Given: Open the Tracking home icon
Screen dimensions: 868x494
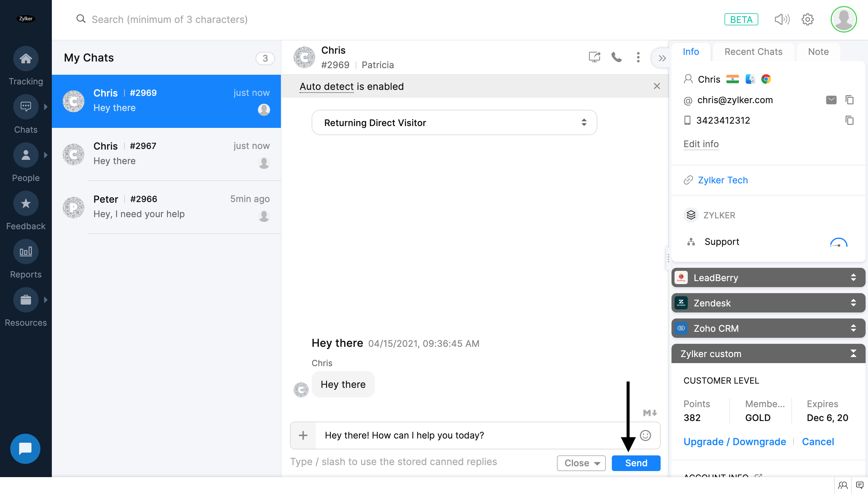Looking at the screenshot, I should pyautogui.click(x=26, y=59).
